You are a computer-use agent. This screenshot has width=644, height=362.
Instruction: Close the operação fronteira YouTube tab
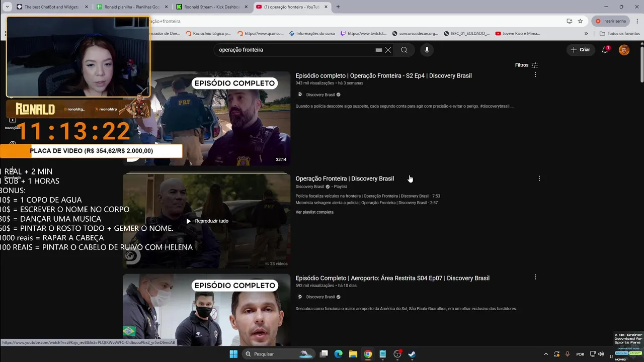pyautogui.click(x=326, y=7)
